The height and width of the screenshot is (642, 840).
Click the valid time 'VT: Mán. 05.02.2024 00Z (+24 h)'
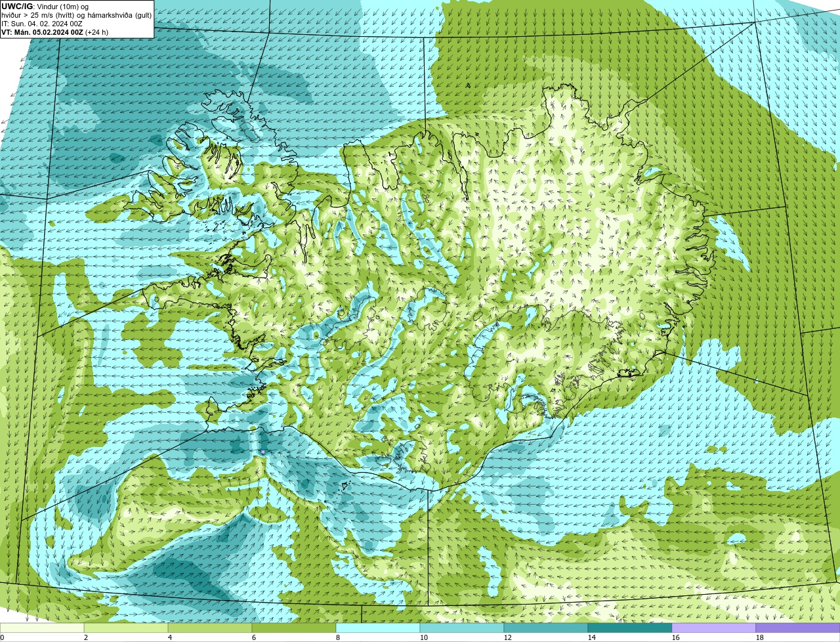55,32
